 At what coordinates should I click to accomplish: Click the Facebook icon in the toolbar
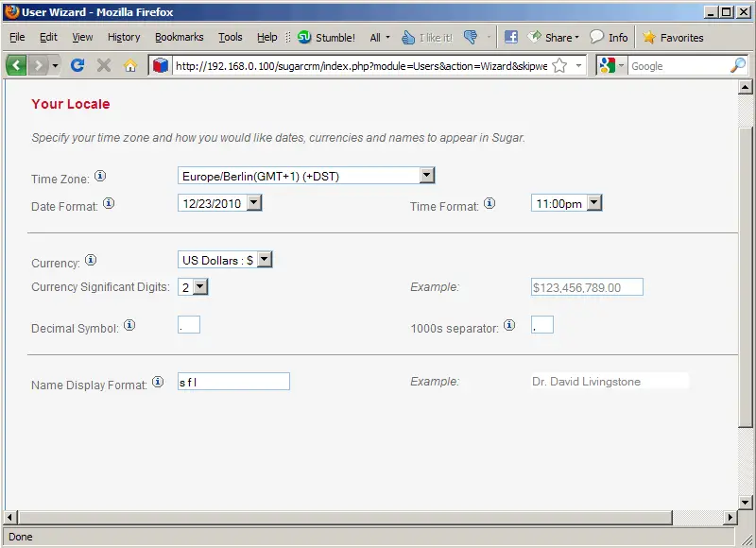(x=511, y=37)
